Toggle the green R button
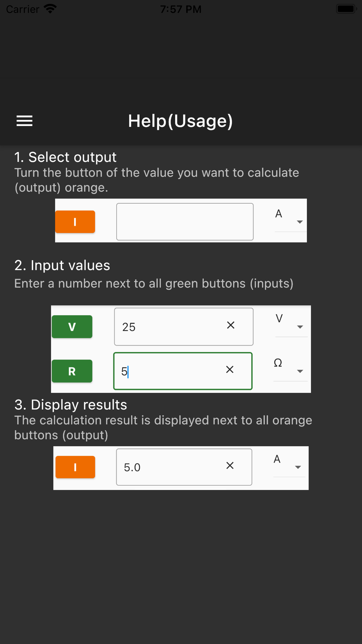The height and width of the screenshot is (644, 362). pos(72,371)
